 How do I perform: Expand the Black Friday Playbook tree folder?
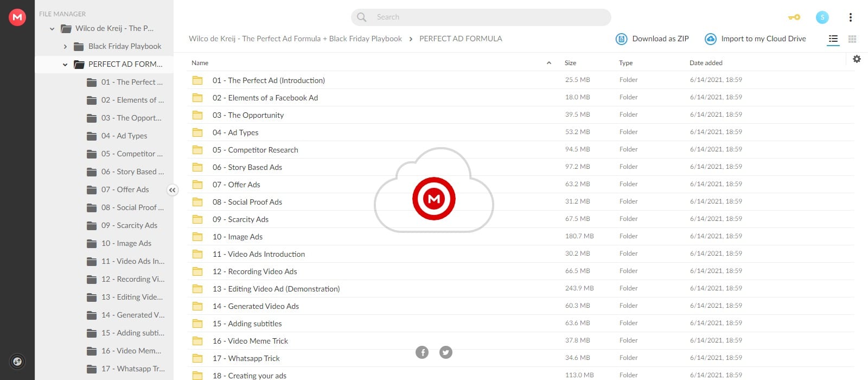[65, 47]
